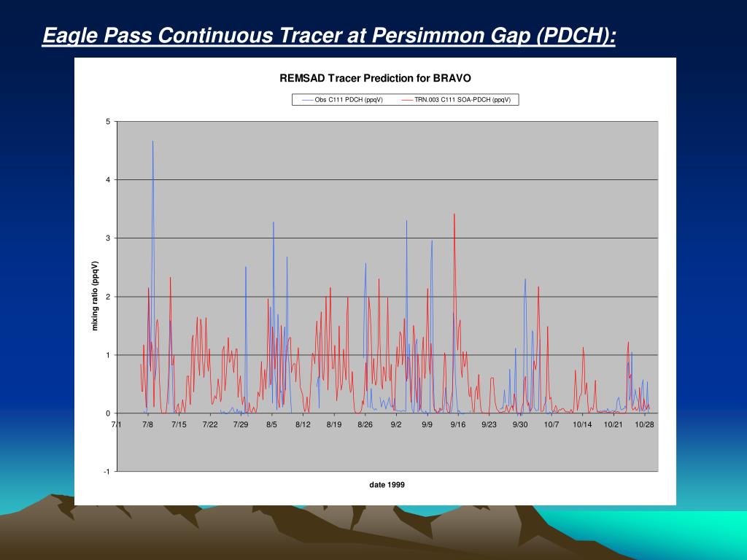Click x-axis date 9/30

(x=520, y=424)
